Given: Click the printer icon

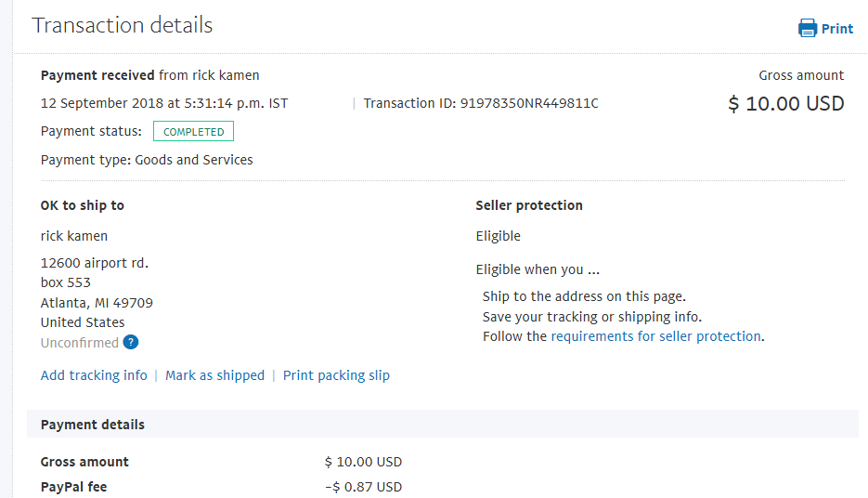Looking at the screenshot, I should click(x=807, y=28).
